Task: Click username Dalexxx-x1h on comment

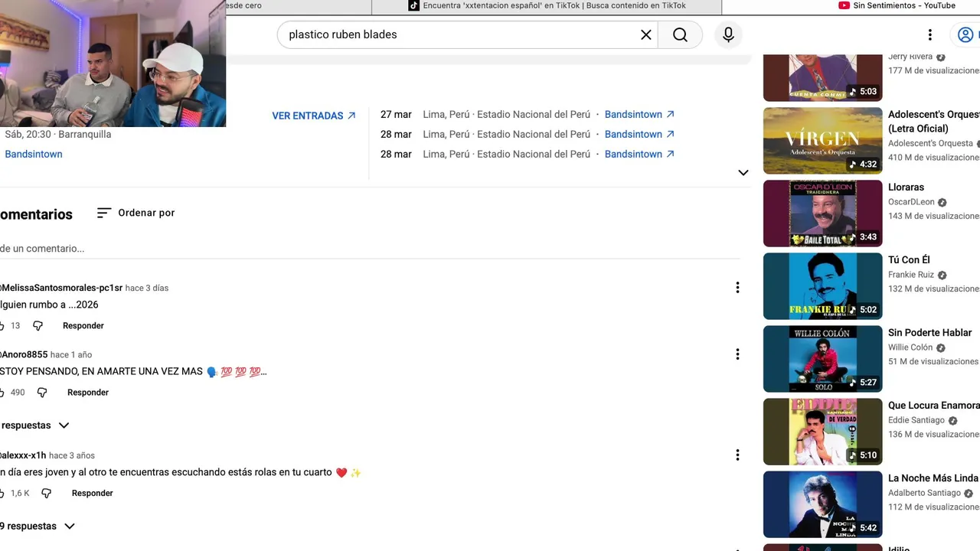Action: tap(23, 456)
